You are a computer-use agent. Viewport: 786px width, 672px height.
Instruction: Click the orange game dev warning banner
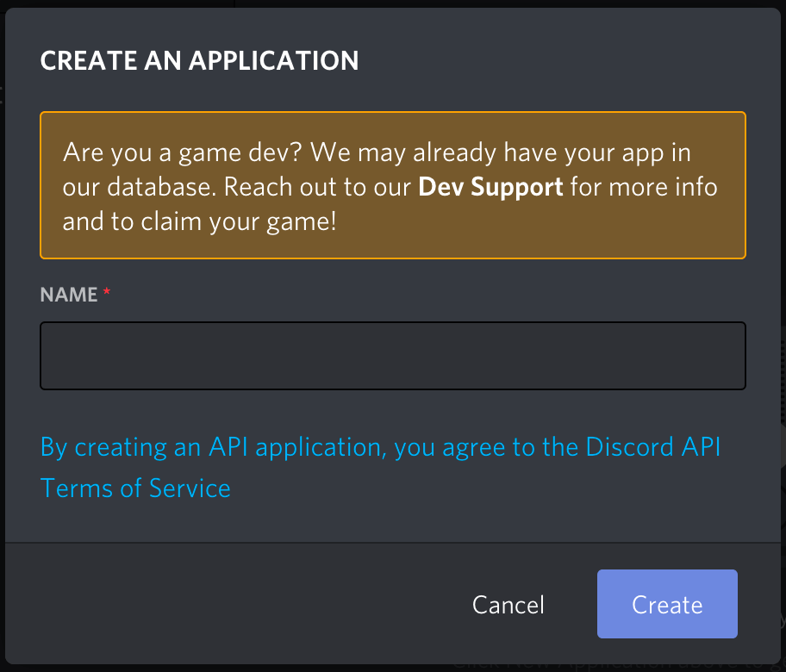[392, 185]
